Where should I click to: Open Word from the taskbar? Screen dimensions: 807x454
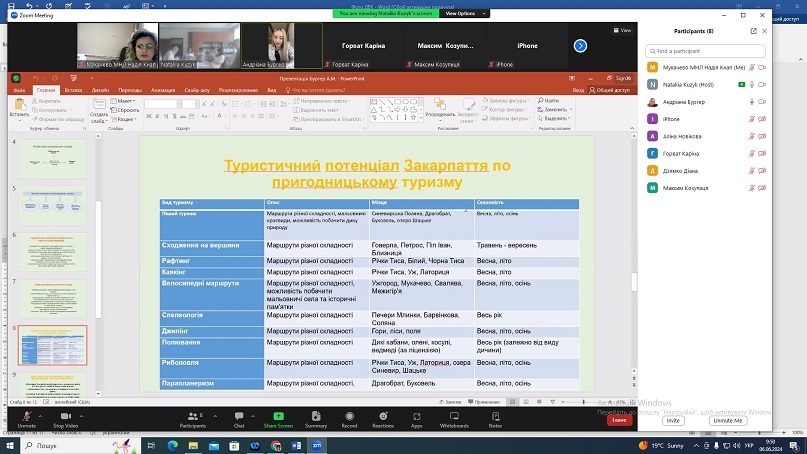(296, 445)
